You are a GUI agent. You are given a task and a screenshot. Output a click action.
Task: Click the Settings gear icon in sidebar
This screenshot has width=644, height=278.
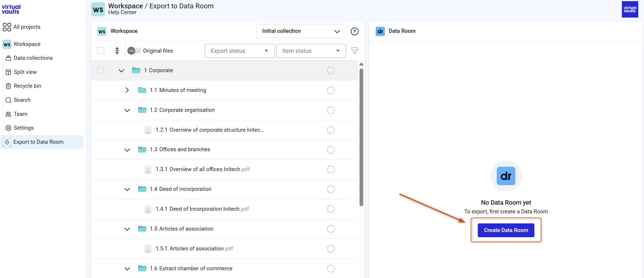[8, 128]
